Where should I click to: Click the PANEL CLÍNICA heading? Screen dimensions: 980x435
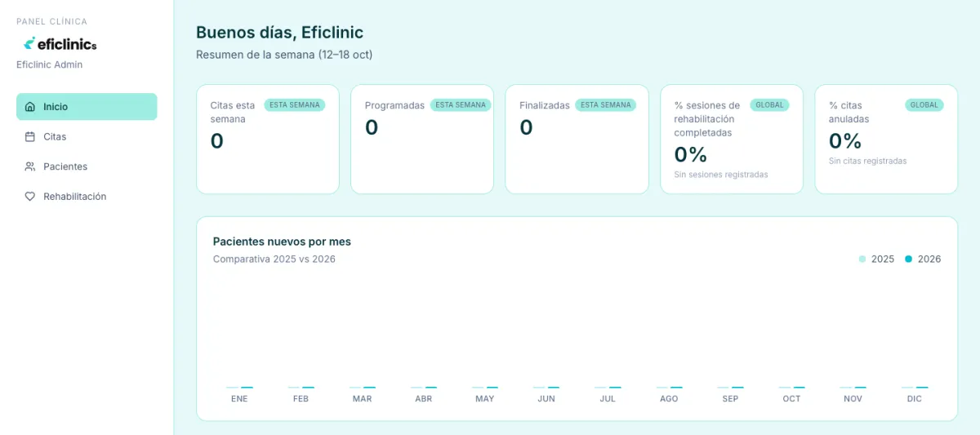(51, 22)
